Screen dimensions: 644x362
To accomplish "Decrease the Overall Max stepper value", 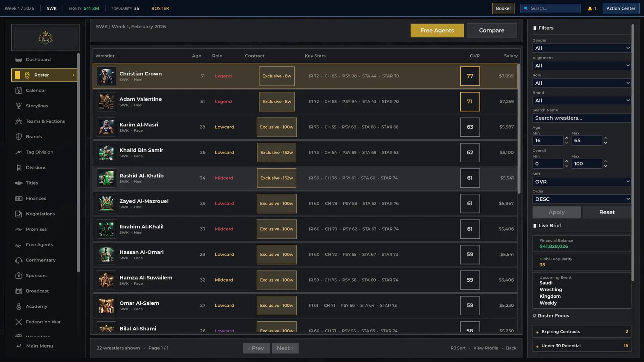I will 605,166.
